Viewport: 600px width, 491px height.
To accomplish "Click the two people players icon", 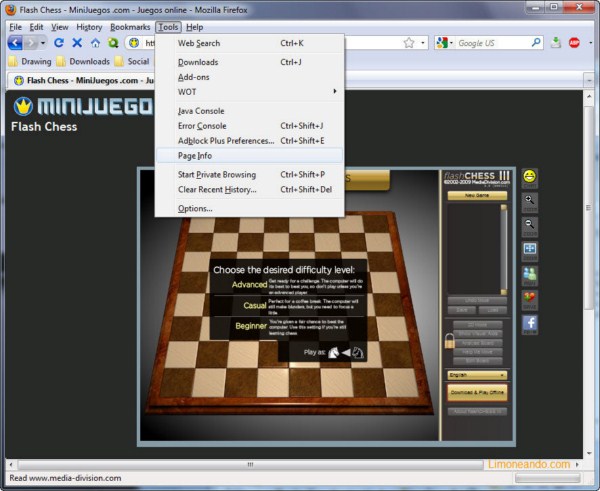I will point(530,276).
